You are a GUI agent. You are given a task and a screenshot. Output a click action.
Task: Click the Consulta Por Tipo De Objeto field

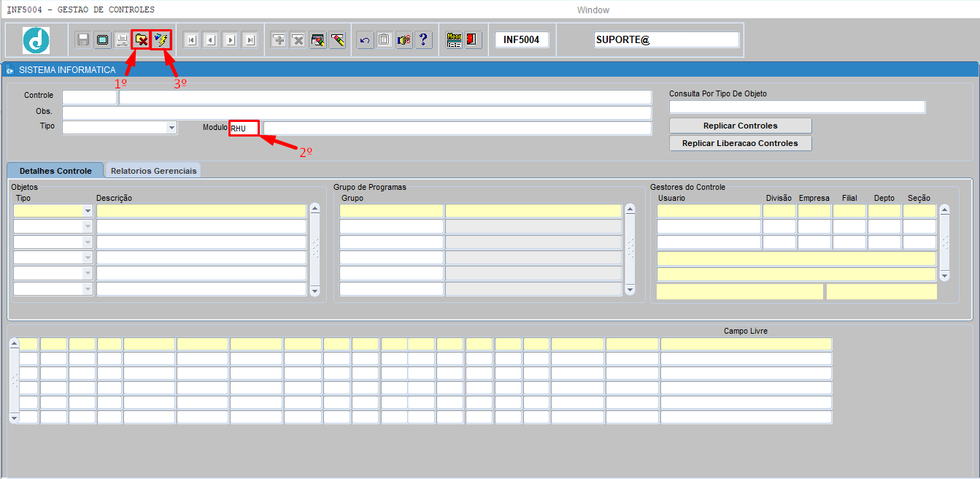click(797, 107)
